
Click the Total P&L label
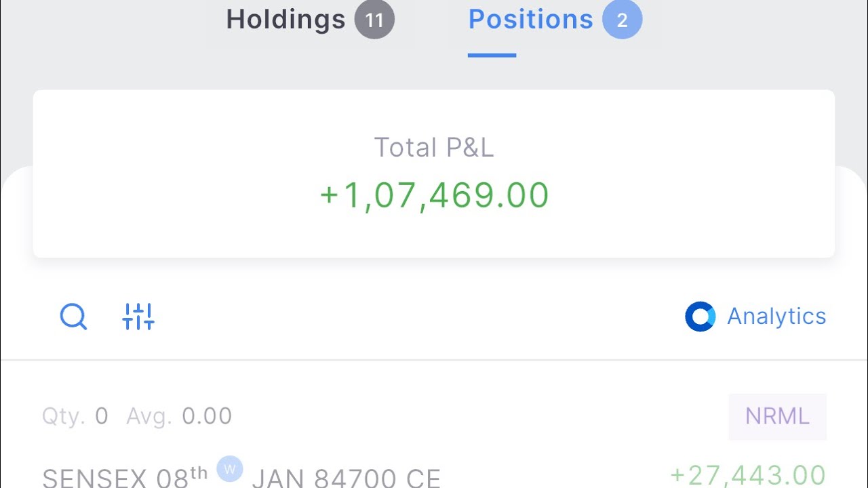coord(434,147)
